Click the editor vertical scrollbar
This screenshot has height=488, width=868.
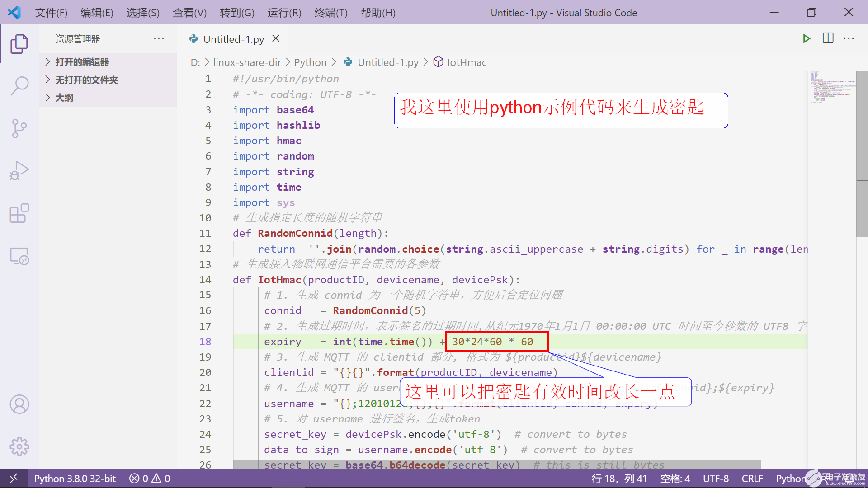click(862, 154)
